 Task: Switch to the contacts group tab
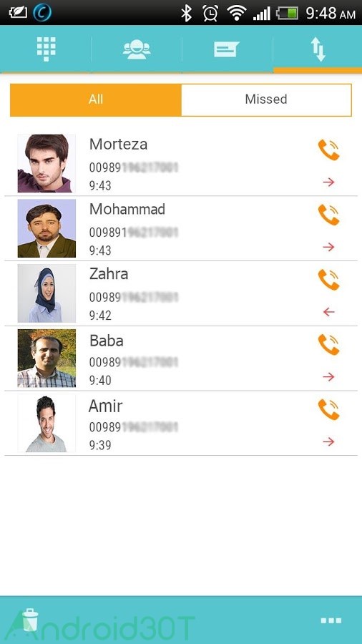pyautogui.click(x=136, y=49)
